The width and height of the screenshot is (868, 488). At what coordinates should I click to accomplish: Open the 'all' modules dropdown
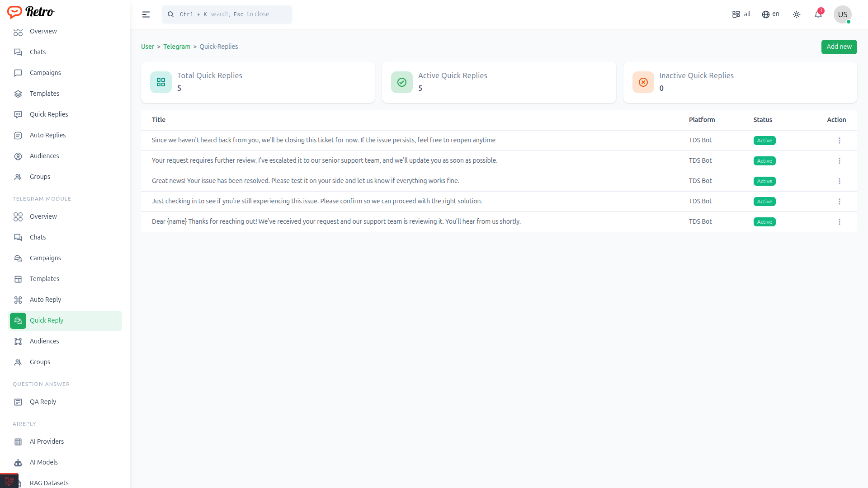(x=741, y=14)
